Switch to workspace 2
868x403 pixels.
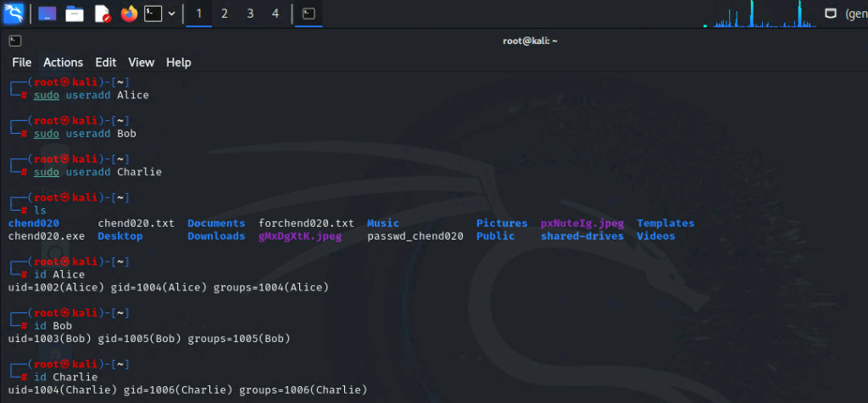224,14
